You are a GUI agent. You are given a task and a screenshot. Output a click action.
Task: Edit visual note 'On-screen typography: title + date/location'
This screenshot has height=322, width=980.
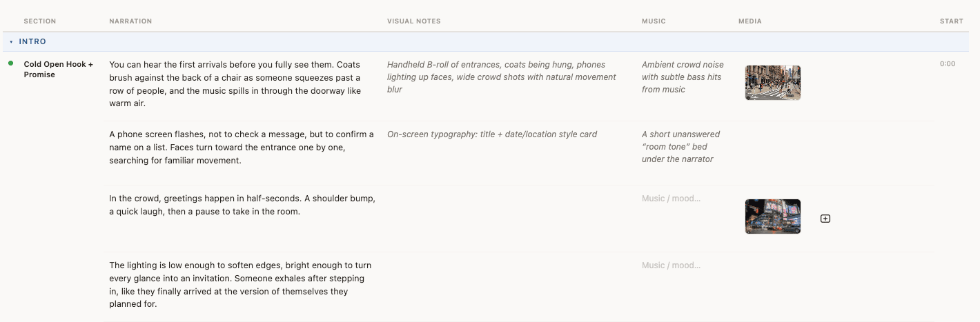point(492,134)
